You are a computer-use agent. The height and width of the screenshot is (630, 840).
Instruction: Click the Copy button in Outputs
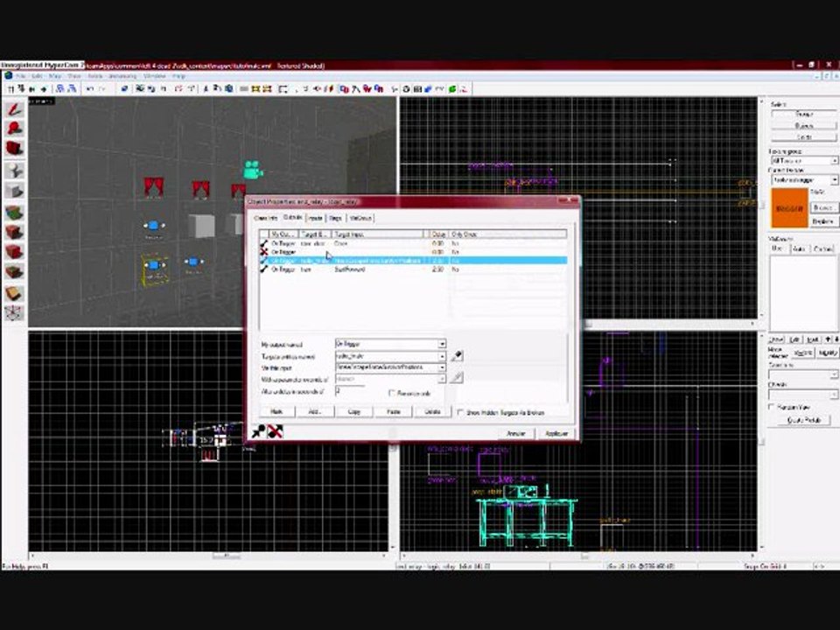(354, 411)
